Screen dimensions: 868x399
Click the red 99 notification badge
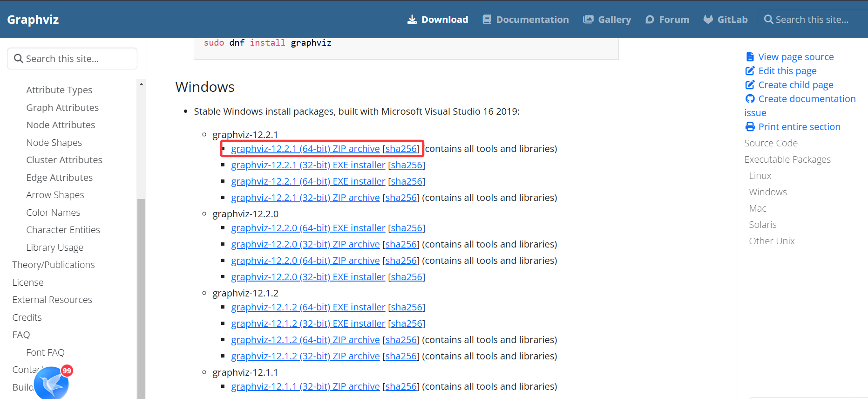click(67, 371)
